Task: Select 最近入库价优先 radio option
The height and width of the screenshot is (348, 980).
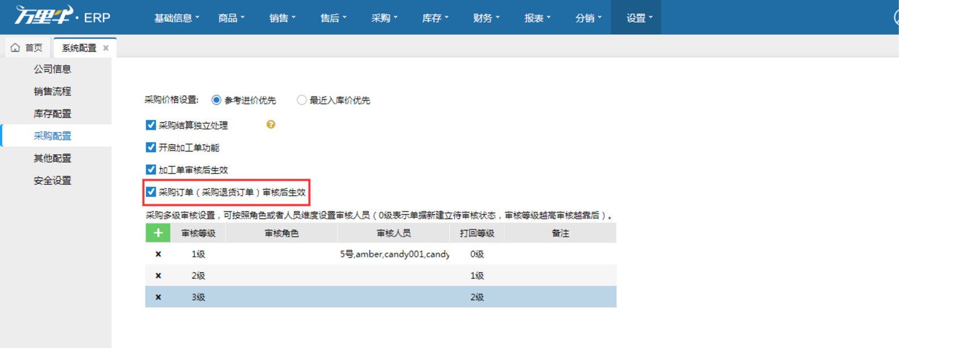Action: point(302,100)
